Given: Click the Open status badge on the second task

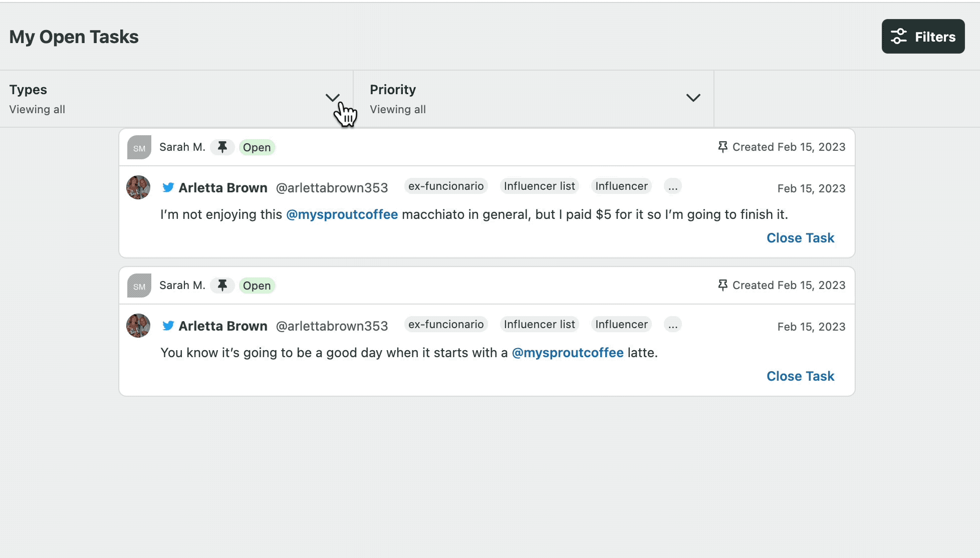Looking at the screenshot, I should [x=257, y=285].
